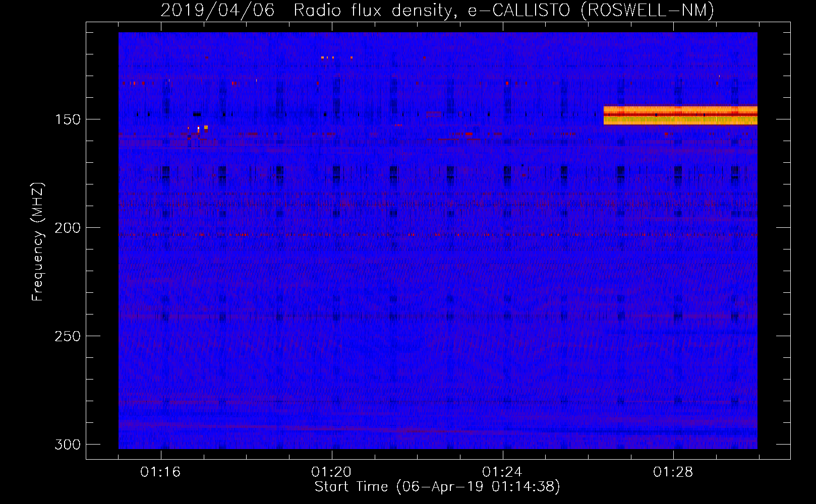Click the 200 frequency tick label
This screenshot has width=816, height=504.
coord(68,228)
